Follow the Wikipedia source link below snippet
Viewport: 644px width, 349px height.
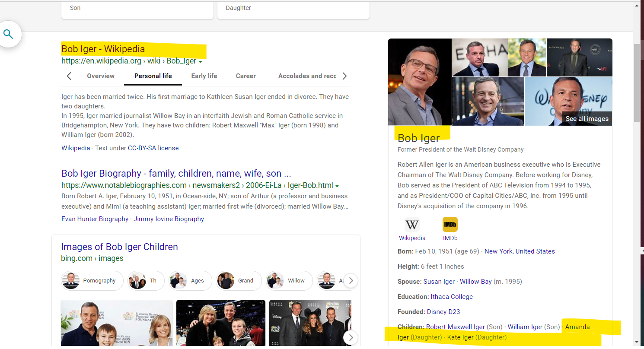(x=76, y=148)
